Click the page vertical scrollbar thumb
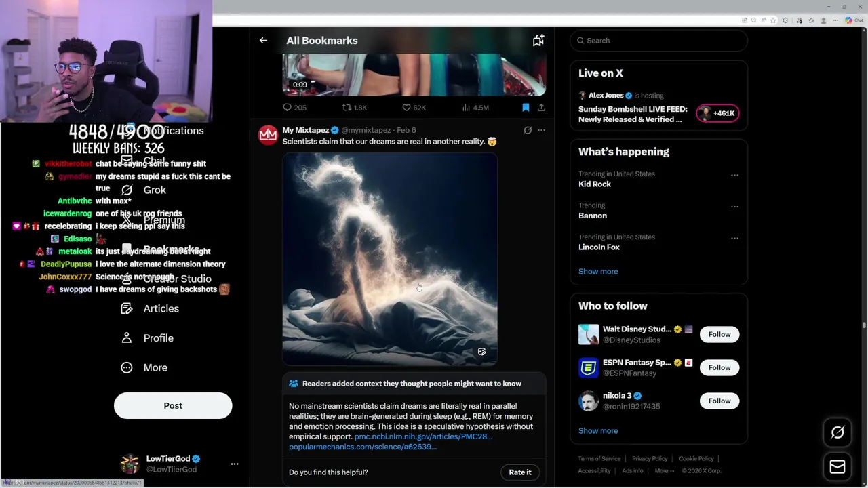Screen dimensions: 868x488 [863, 325]
